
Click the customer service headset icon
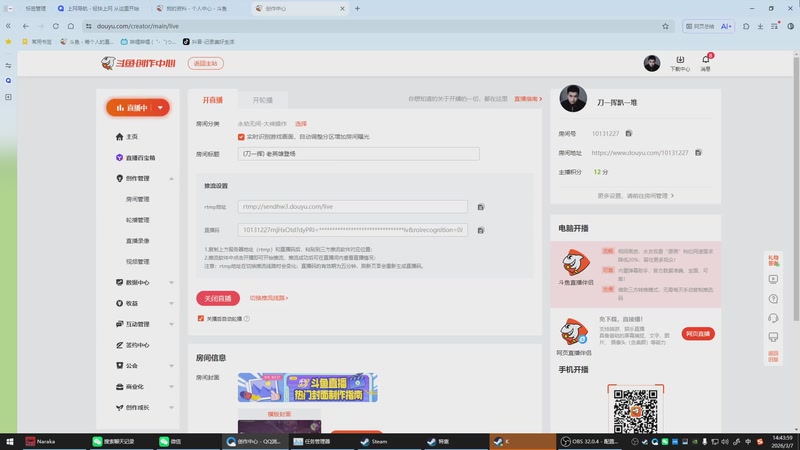tap(773, 318)
